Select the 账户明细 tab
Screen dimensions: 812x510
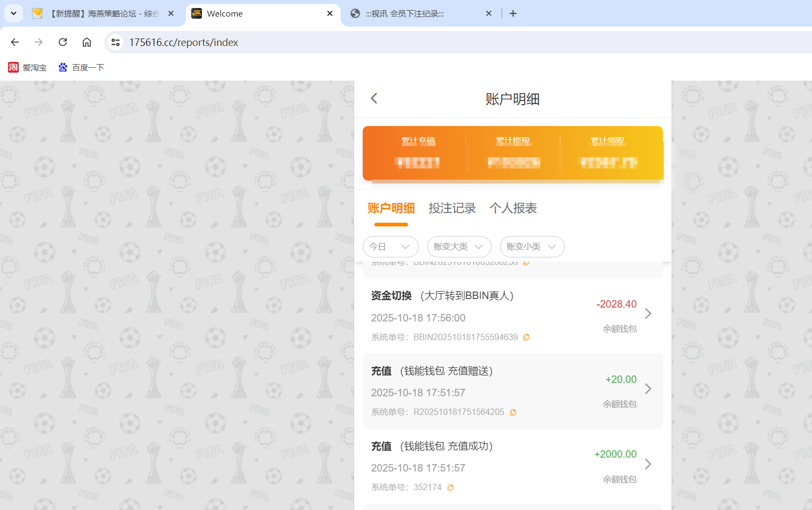pos(391,208)
